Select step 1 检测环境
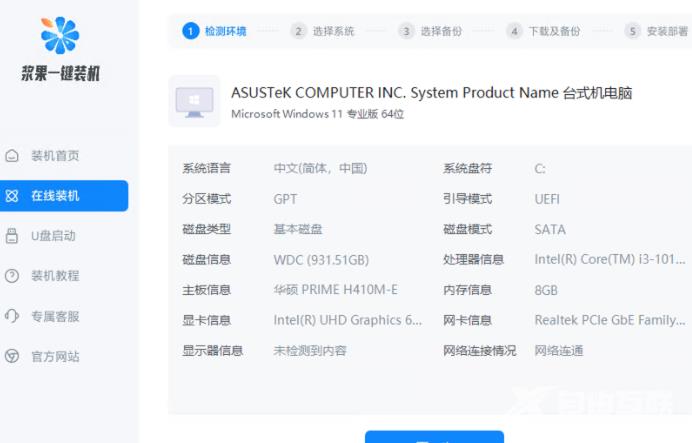Viewport: 692px width, 443px height. (x=214, y=31)
